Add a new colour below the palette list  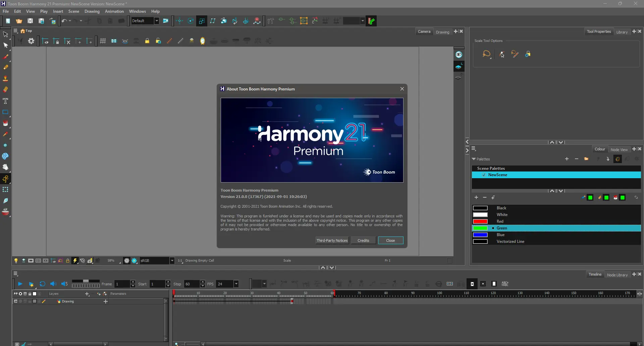point(476,197)
